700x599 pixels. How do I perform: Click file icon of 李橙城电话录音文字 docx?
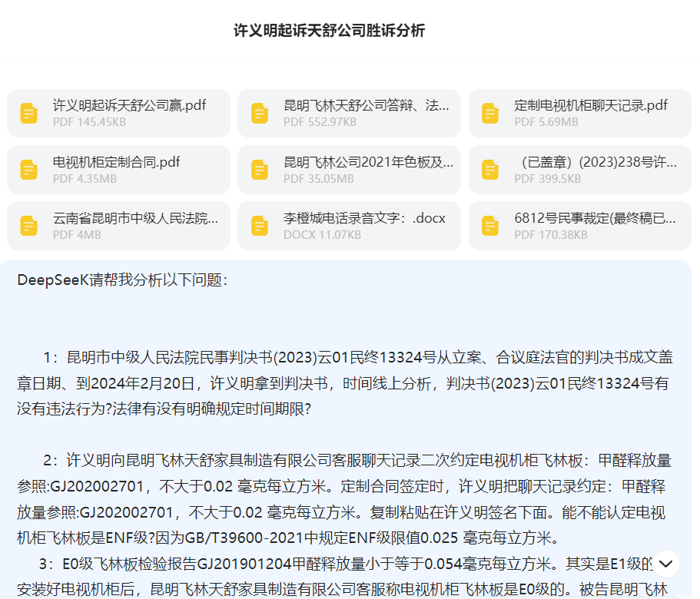click(x=260, y=226)
